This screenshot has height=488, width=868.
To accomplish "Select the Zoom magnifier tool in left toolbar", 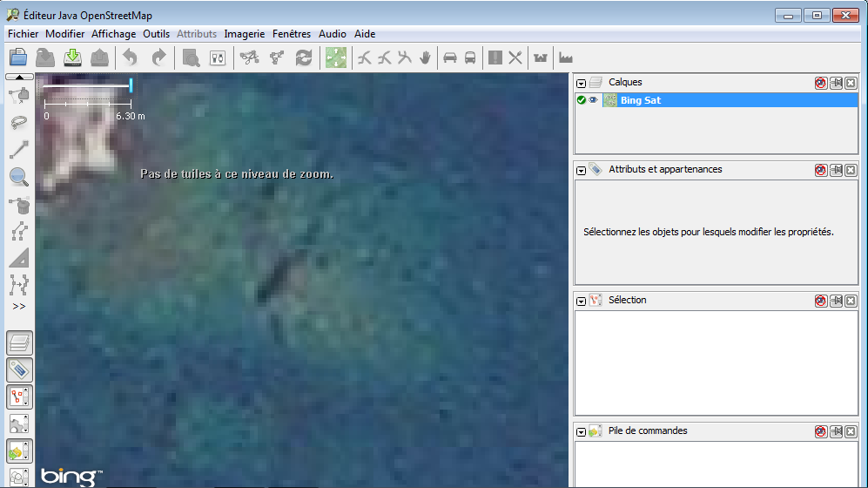I will tap(19, 177).
